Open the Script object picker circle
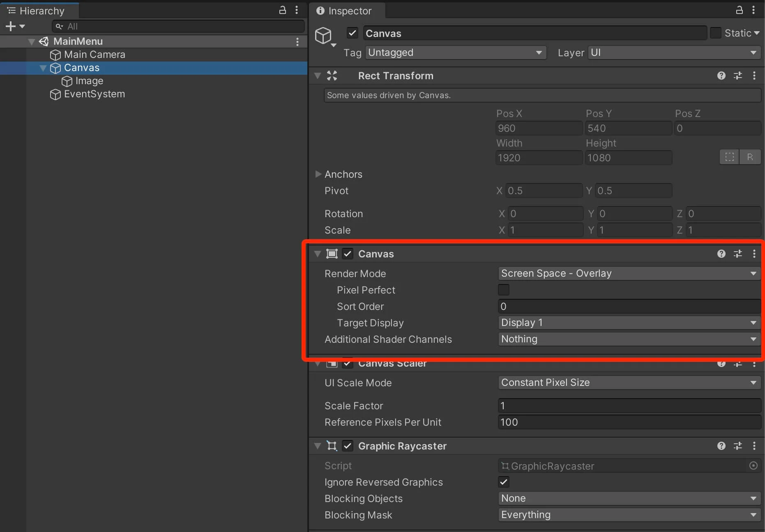Viewport: 765px width, 532px height. tap(753, 465)
